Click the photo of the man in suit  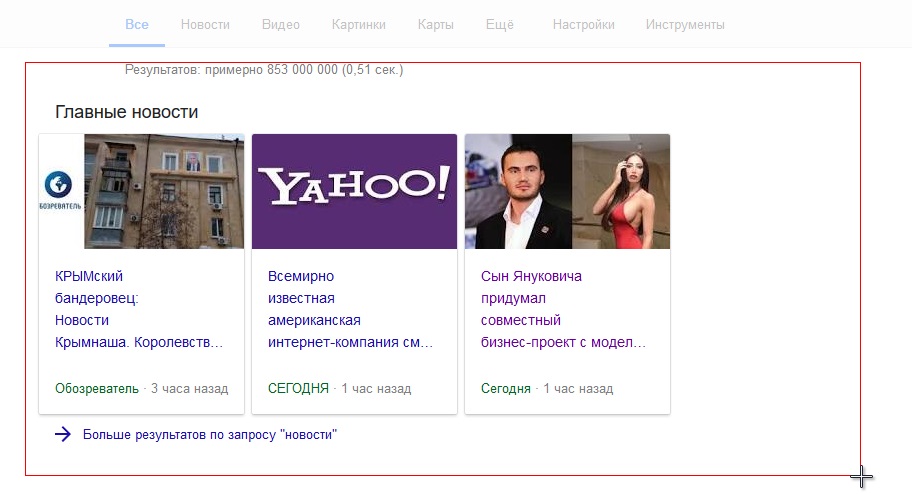pyautogui.click(x=518, y=191)
